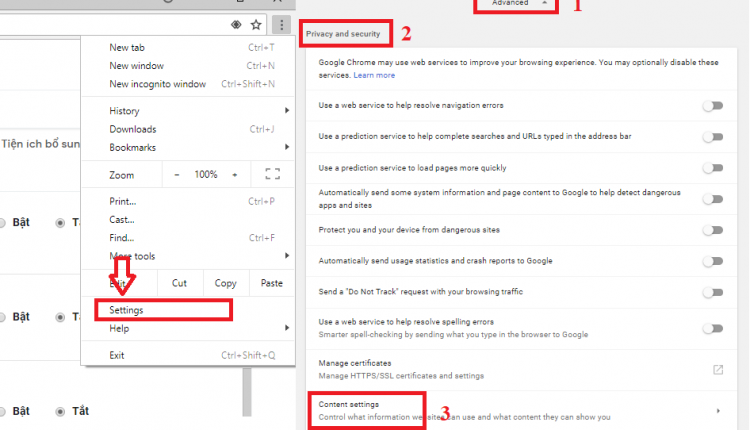Toggle resolve spelling errors web service

pyautogui.click(x=713, y=328)
